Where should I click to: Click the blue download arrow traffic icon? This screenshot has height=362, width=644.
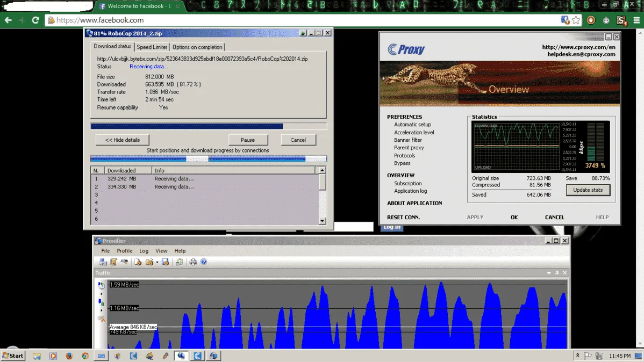click(102, 302)
